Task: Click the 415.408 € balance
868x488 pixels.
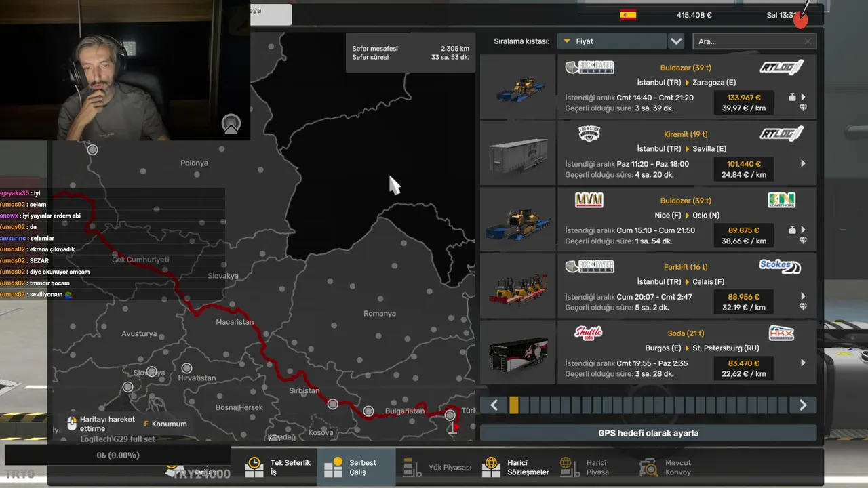Action: click(694, 15)
